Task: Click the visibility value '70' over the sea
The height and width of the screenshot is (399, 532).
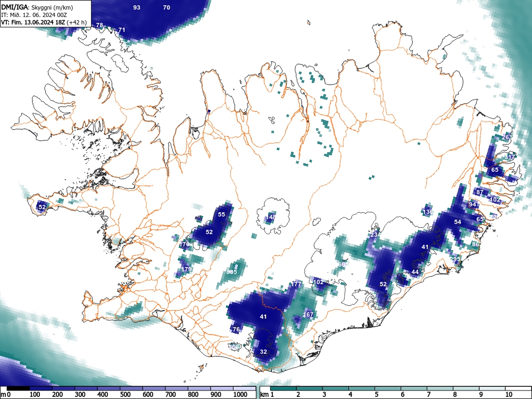Action: pos(167,7)
